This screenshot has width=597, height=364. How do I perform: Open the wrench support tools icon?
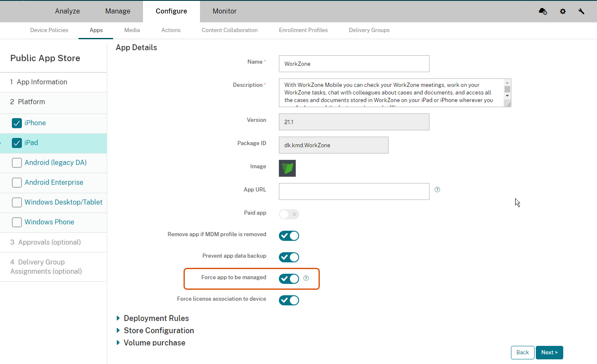click(581, 11)
